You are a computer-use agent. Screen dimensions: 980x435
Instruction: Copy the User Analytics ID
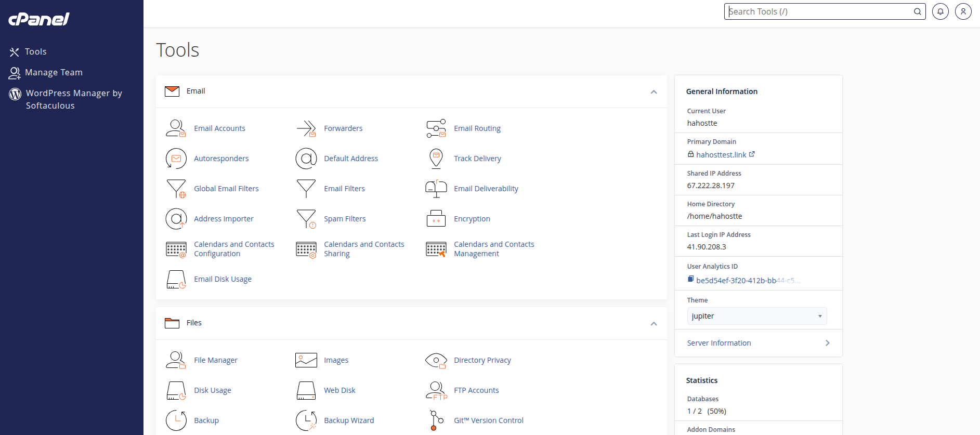pos(690,279)
